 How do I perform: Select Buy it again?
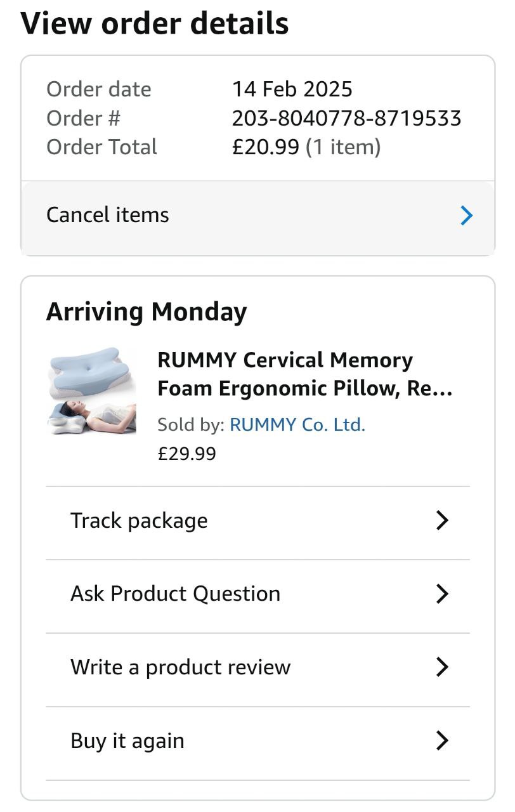pos(127,741)
